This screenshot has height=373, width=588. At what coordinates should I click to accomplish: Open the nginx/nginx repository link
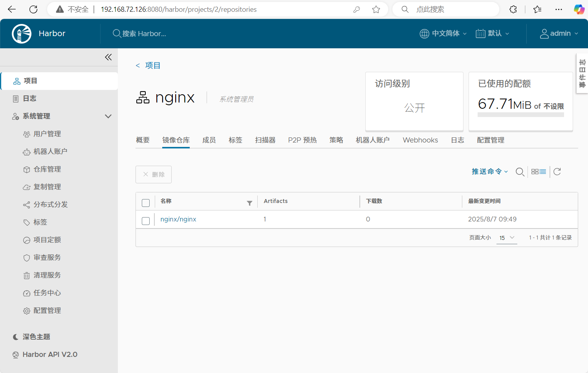pyautogui.click(x=178, y=219)
